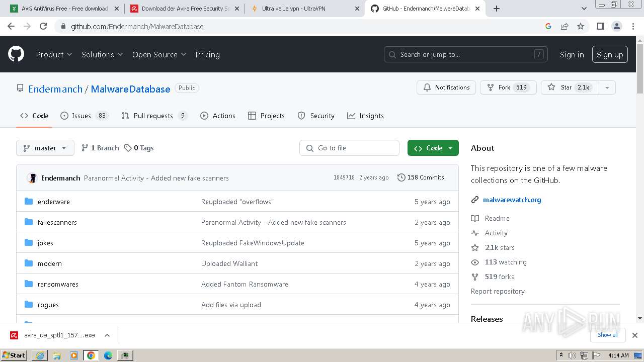Bookmark this page with the star icon
Screen dimensions: 644x362
[x=581, y=26]
